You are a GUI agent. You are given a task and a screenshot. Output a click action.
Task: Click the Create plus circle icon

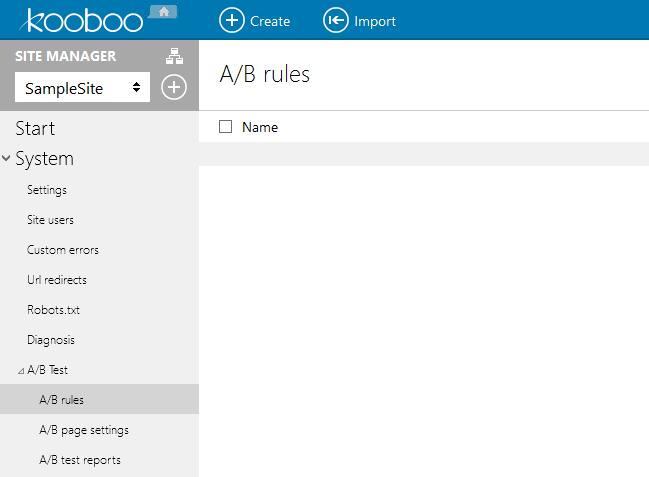coord(232,20)
